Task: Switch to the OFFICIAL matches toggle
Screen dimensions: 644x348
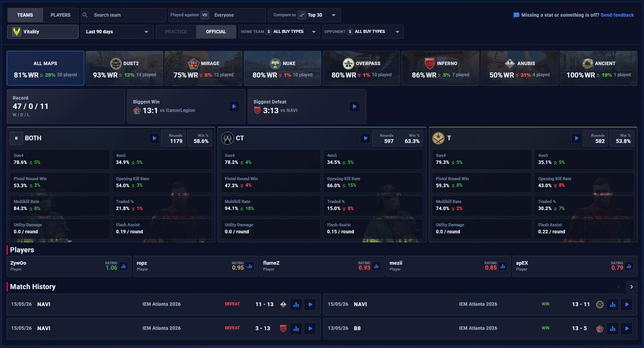Action: coord(216,32)
